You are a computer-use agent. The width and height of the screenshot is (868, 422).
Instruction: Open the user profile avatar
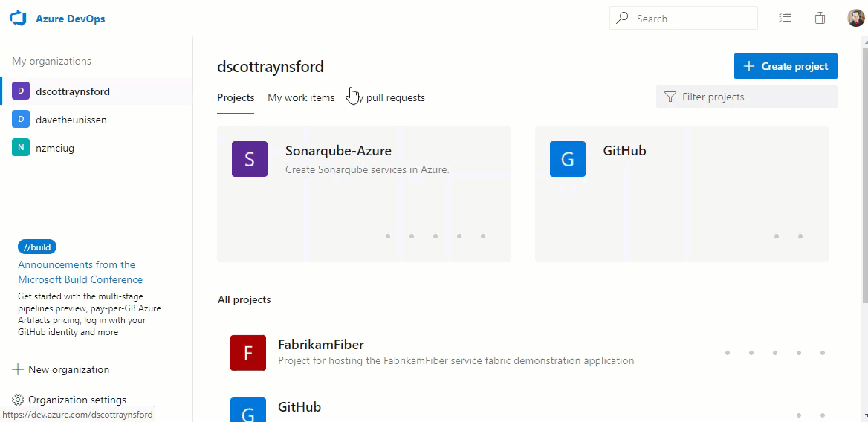pyautogui.click(x=856, y=19)
